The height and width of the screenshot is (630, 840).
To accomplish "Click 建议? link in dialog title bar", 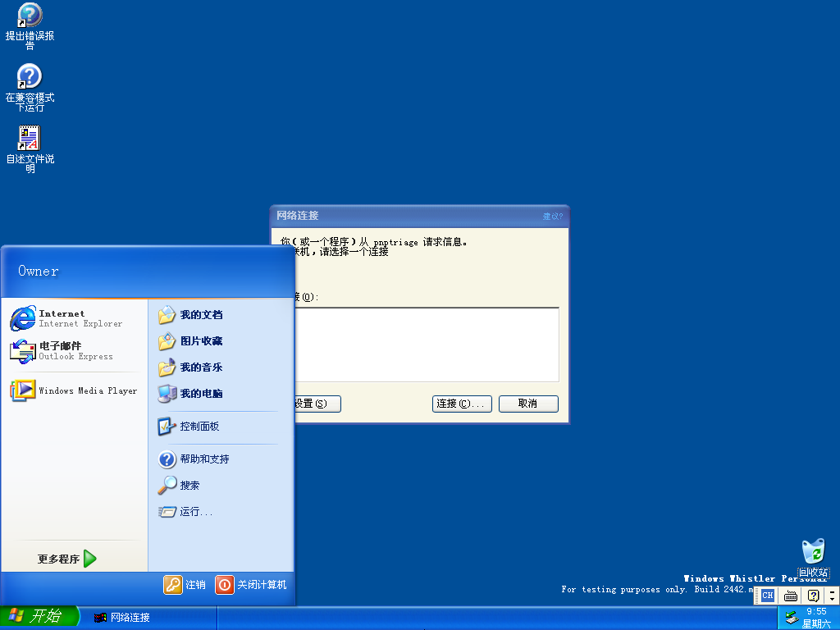I will point(552,217).
